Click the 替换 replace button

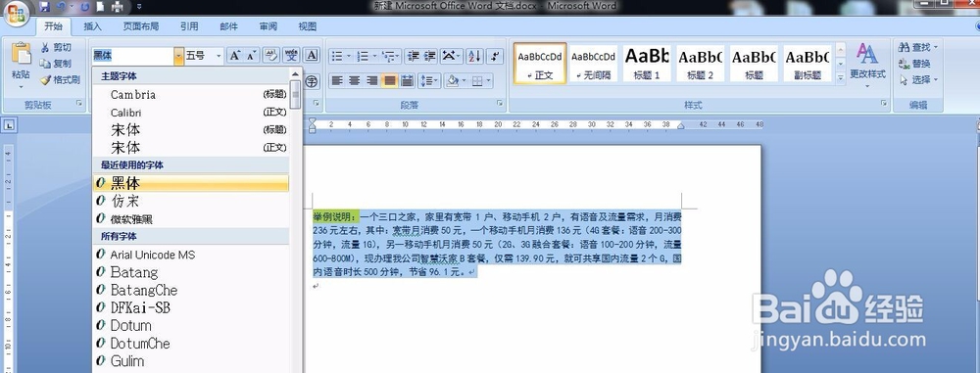click(914, 64)
